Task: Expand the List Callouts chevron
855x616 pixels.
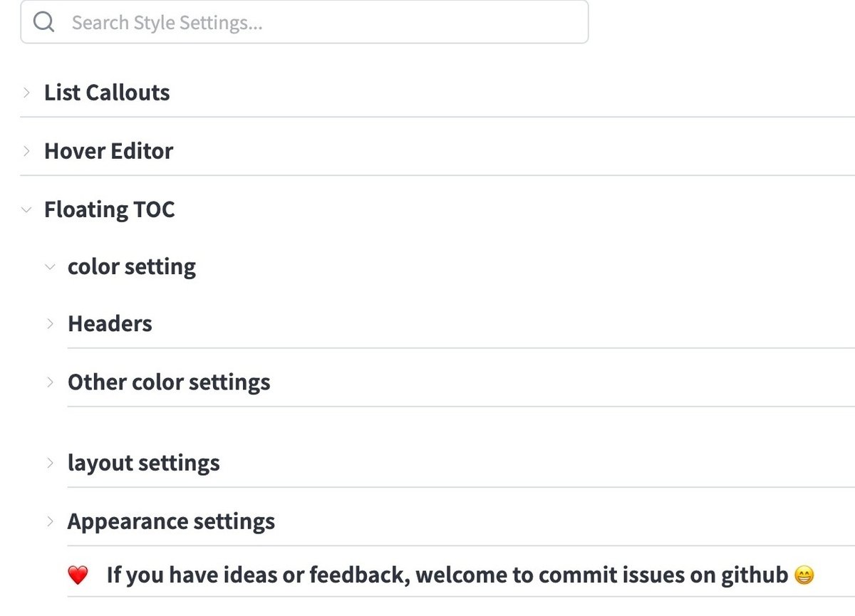Action: pos(26,93)
